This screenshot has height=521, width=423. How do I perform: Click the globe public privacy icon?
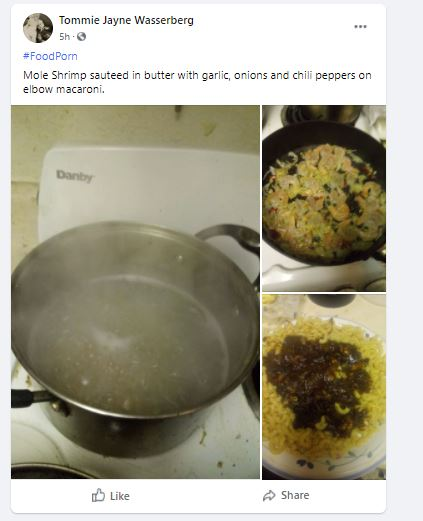(81, 37)
